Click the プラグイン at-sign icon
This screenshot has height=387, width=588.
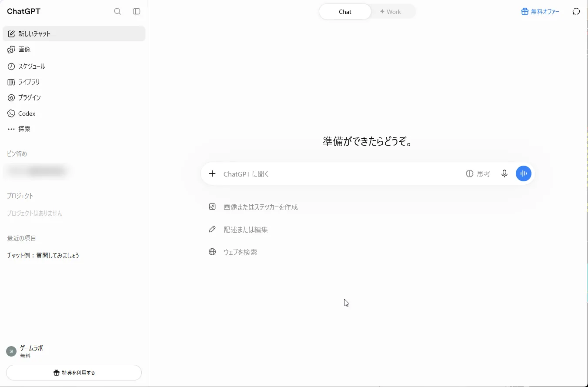11,97
